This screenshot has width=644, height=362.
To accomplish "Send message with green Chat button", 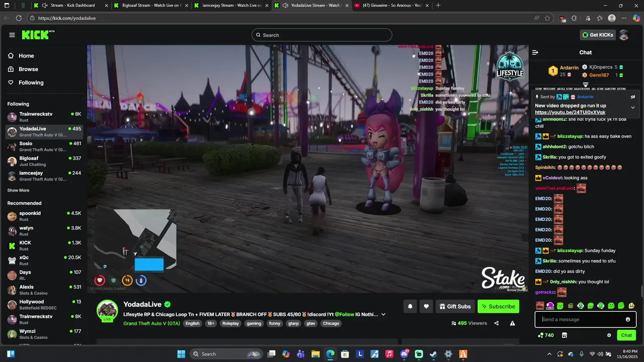I will [x=626, y=335].
